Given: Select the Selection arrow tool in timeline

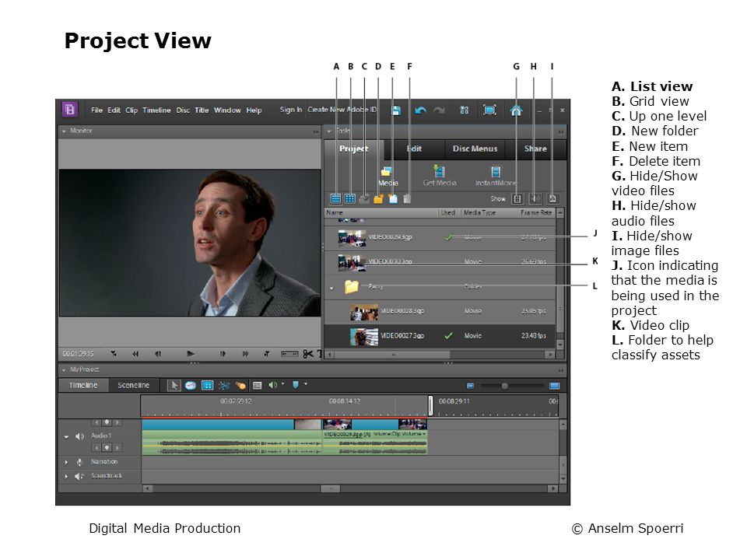Looking at the screenshot, I should pyautogui.click(x=174, y=385).
